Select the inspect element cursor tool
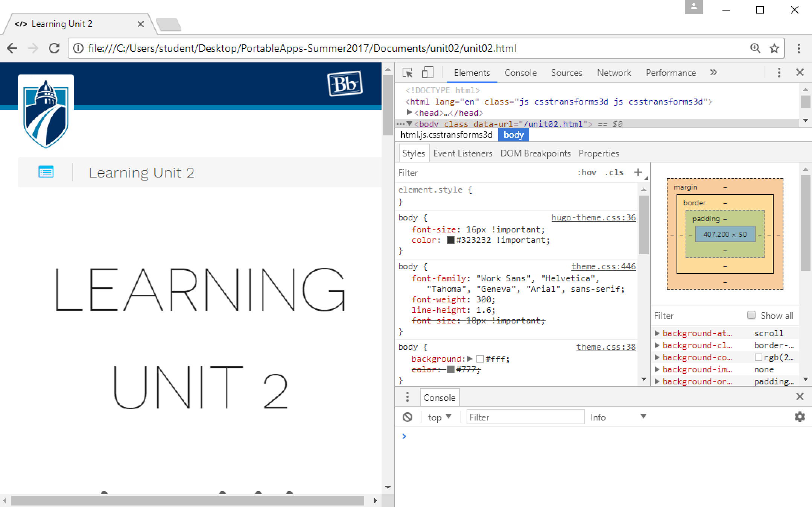Image resolution: width=812 pixels, height=507 pixels. tap(408, 73)
